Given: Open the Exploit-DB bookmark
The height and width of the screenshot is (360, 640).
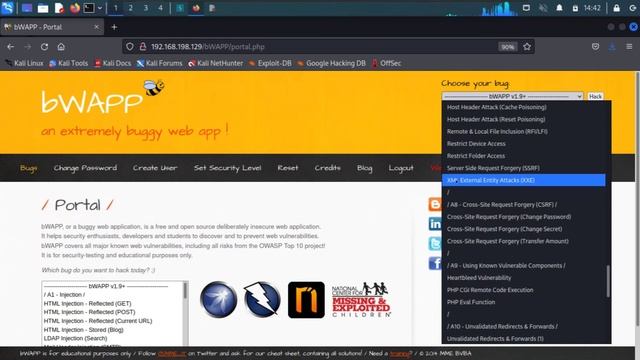Looking at the screenshot, I should [270, 63].
